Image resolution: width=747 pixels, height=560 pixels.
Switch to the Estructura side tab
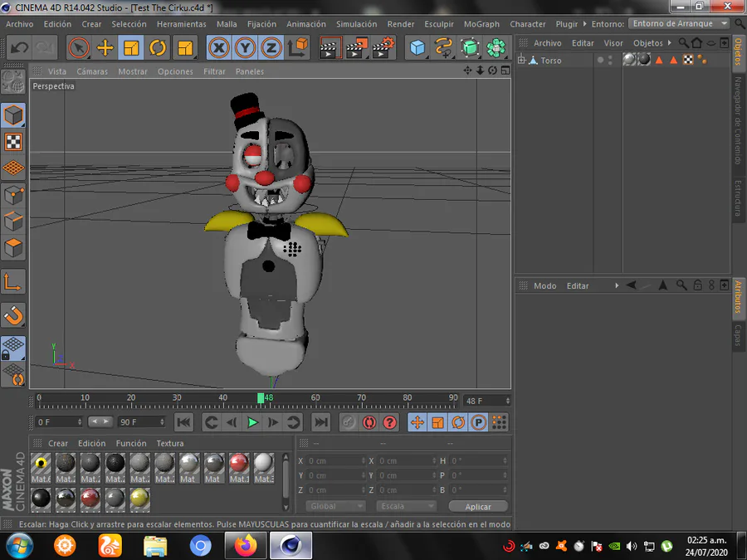pyautogui.click(x=738, y=197)
